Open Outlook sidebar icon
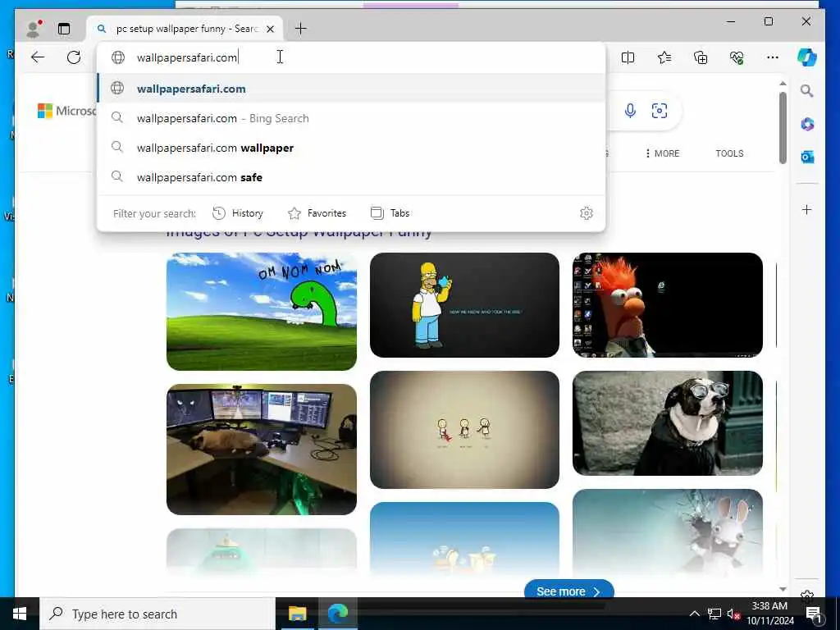840x630 pixels. (x=807, y=157)
